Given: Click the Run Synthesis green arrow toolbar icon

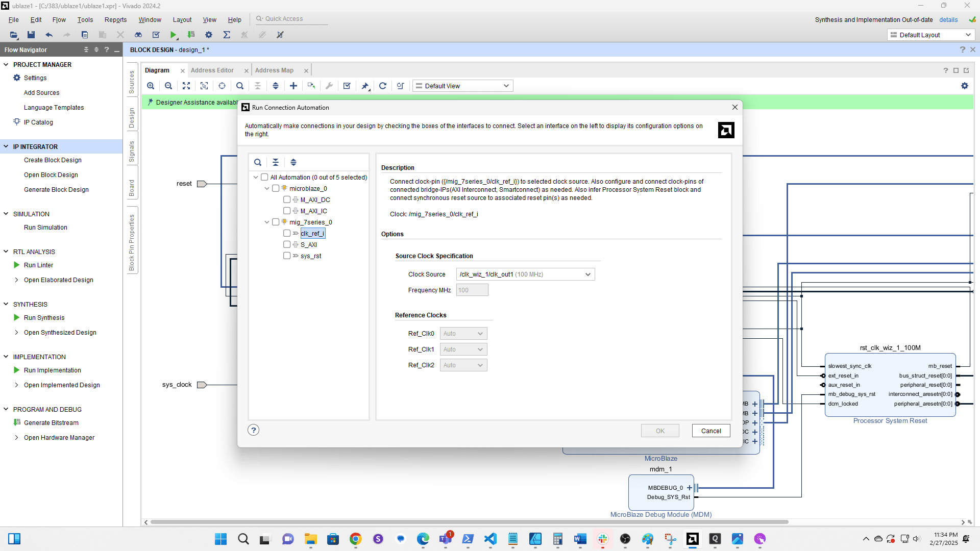Looking at the screenshot, I should 174,35.
